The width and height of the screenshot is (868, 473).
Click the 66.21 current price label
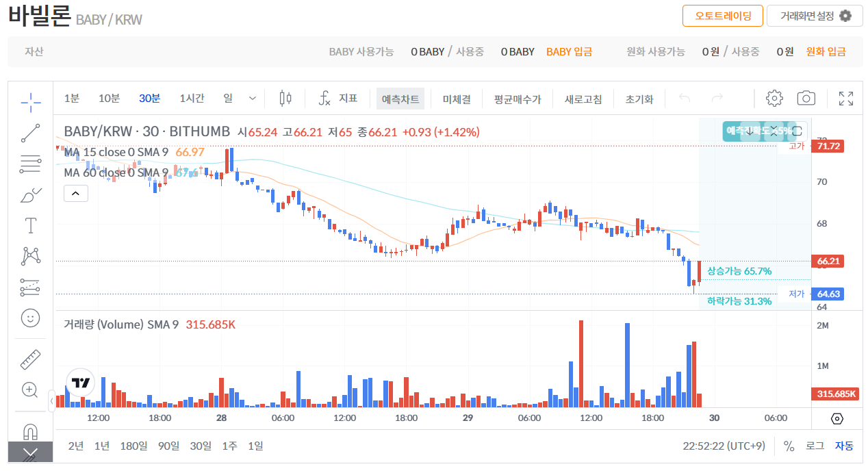point(827,261)
